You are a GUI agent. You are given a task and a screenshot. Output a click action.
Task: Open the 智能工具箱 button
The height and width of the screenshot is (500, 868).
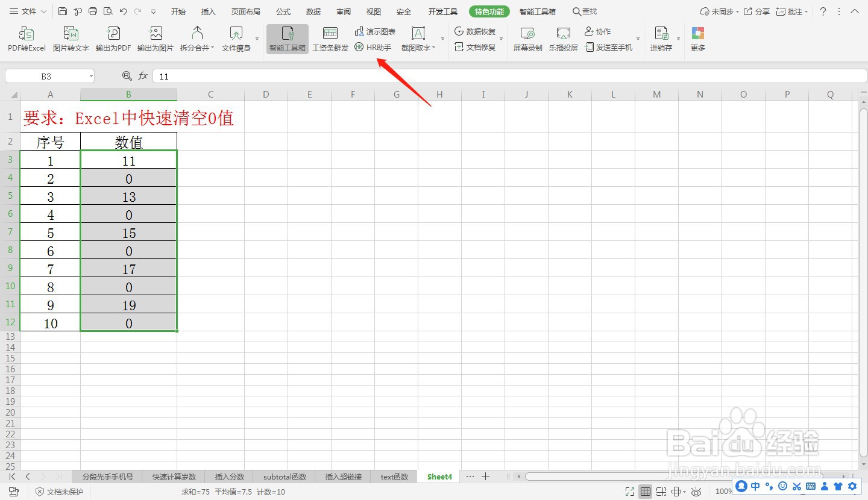click(x=288, y=39)
